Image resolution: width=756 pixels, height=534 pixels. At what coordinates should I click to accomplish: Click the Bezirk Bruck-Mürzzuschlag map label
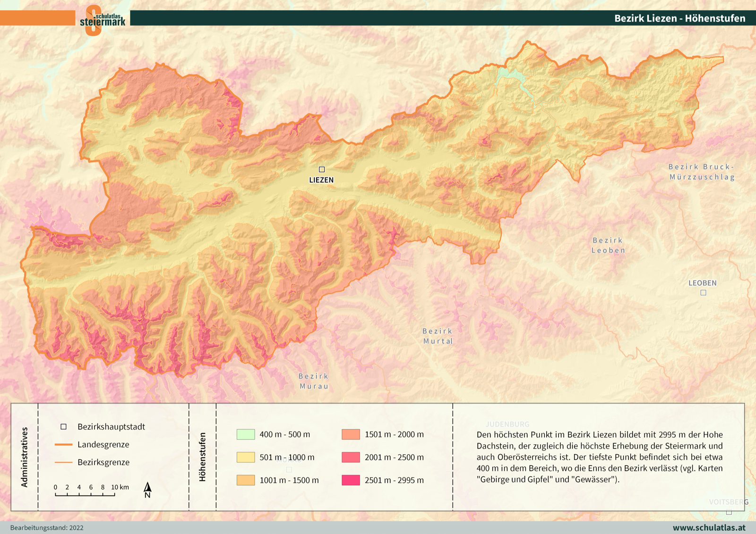702,172
